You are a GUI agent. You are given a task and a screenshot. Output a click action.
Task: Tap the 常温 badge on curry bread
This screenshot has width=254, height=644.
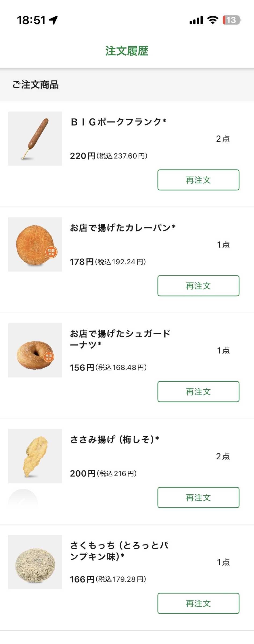[51, 252]
